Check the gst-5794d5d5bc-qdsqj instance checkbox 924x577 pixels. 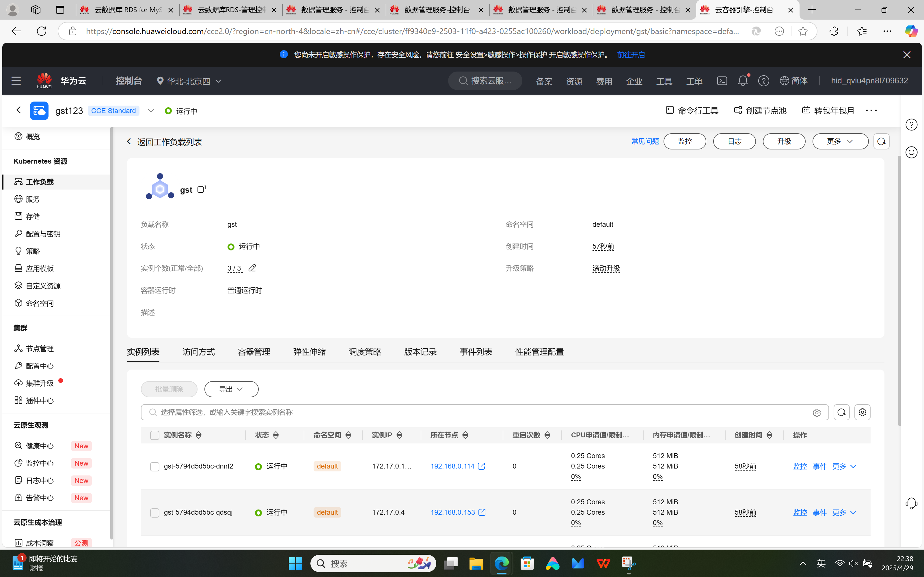pos(155,512)
